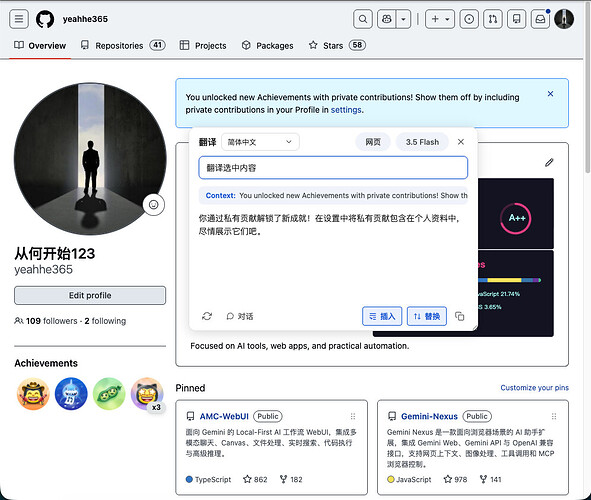Click the GitHub Octocat logo

click(45, 19)
